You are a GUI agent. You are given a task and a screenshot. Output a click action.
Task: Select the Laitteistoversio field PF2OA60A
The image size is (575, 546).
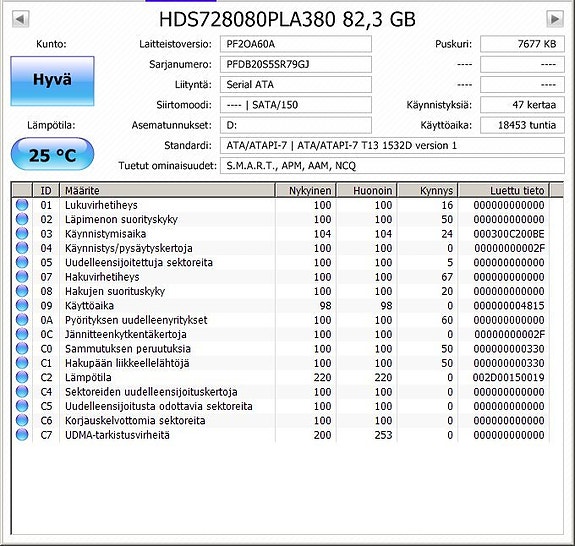pos(296,44)
